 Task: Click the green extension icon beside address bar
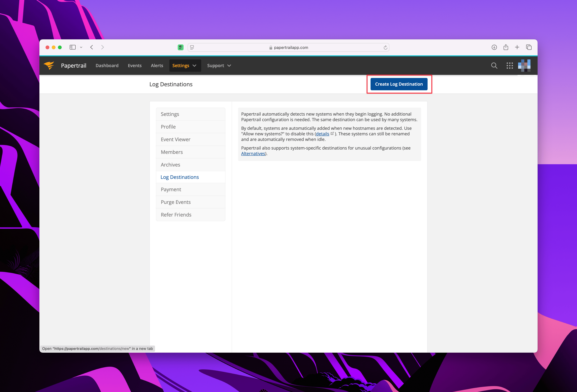click(x=180, y=47)
